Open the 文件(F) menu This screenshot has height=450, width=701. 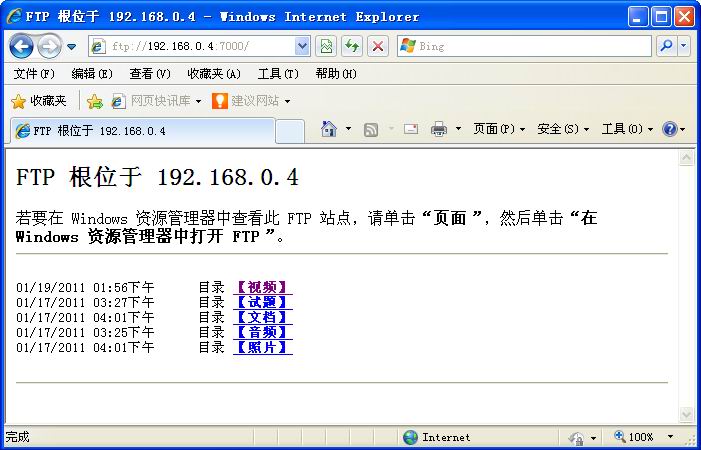click(34, 74)
